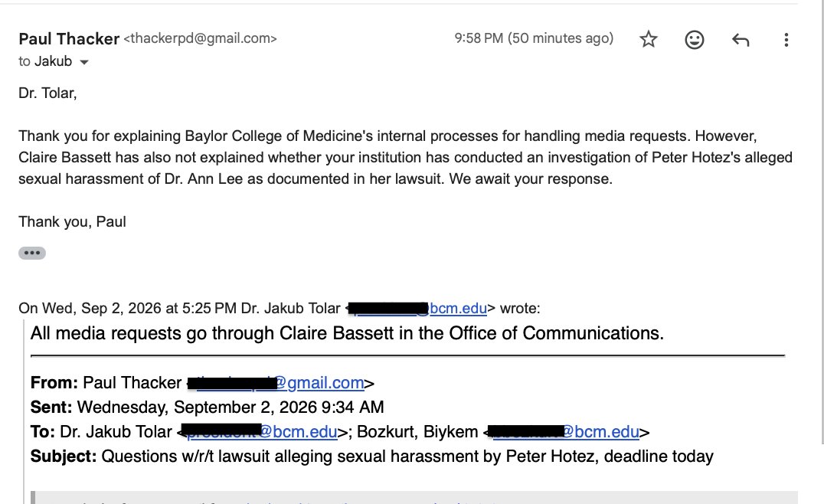Reply using the arrow icon
Viewport: 824px width, 504px height.
[741, 39]
